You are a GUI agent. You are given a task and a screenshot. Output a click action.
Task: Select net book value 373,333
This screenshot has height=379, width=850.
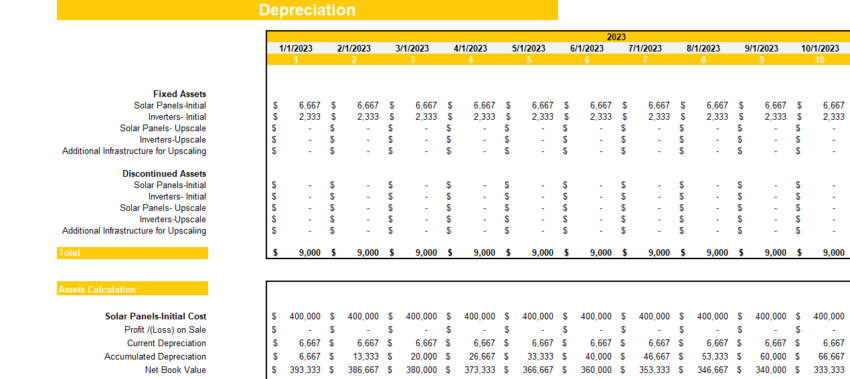pyautogui.click(x=480, y=370)
